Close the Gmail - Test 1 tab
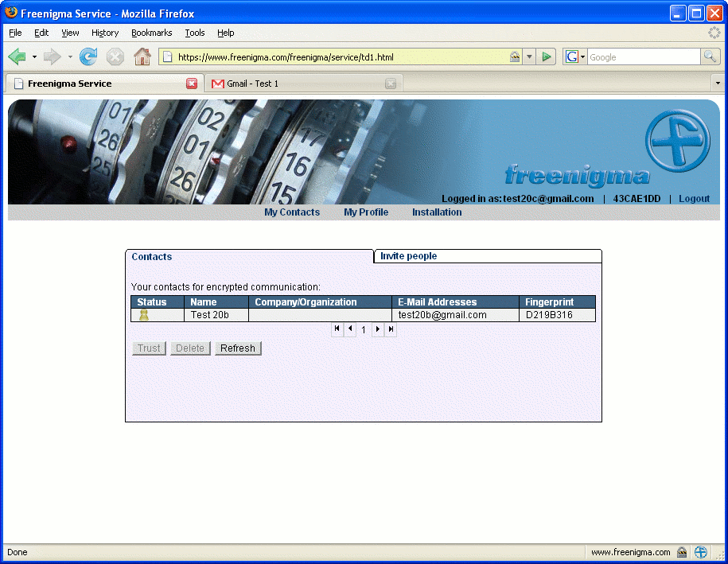Image resolution: width=728 pixels, height=564 pixels. coord(391,84)
